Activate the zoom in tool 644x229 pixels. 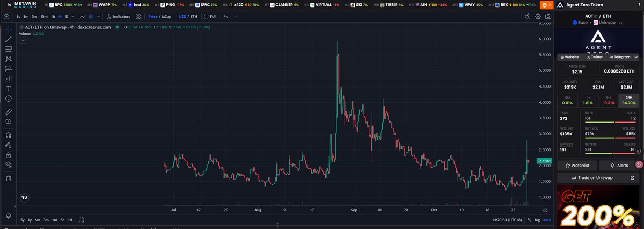coord(9,122)
